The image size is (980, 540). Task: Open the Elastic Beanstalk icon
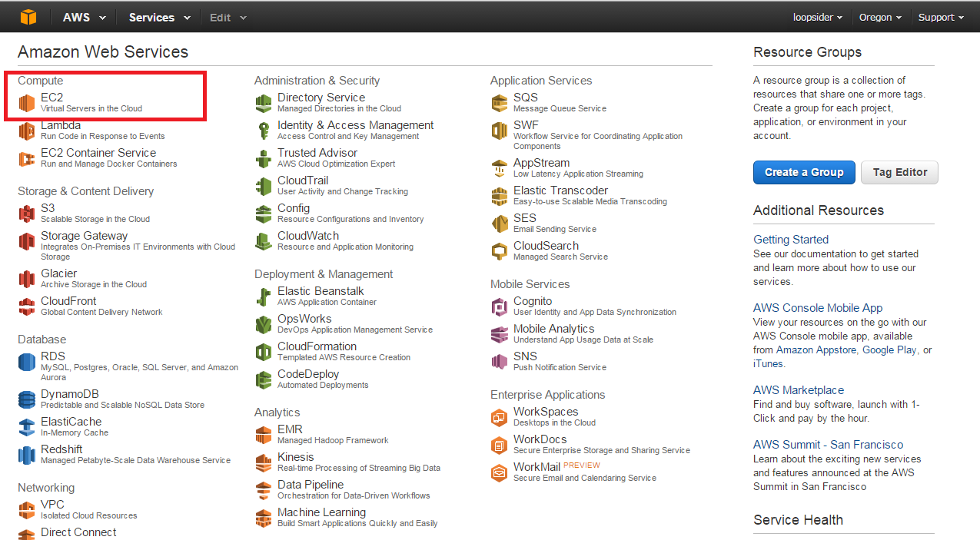264,297
